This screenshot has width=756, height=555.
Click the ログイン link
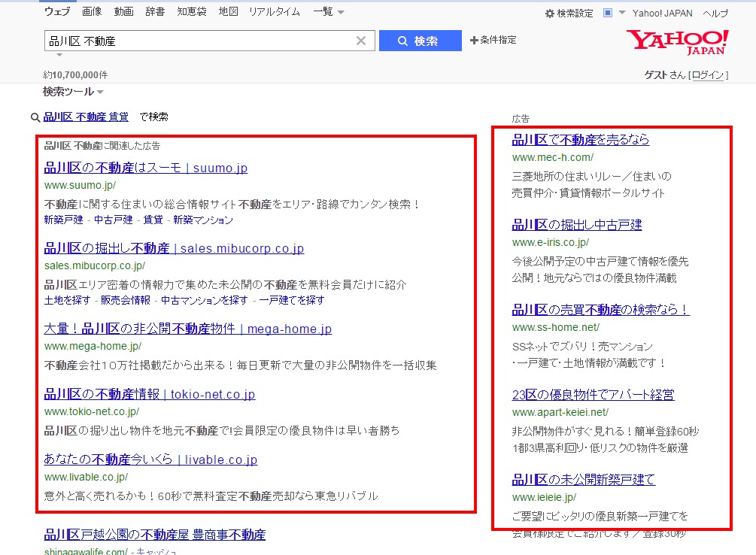click(x=708, y=74)
